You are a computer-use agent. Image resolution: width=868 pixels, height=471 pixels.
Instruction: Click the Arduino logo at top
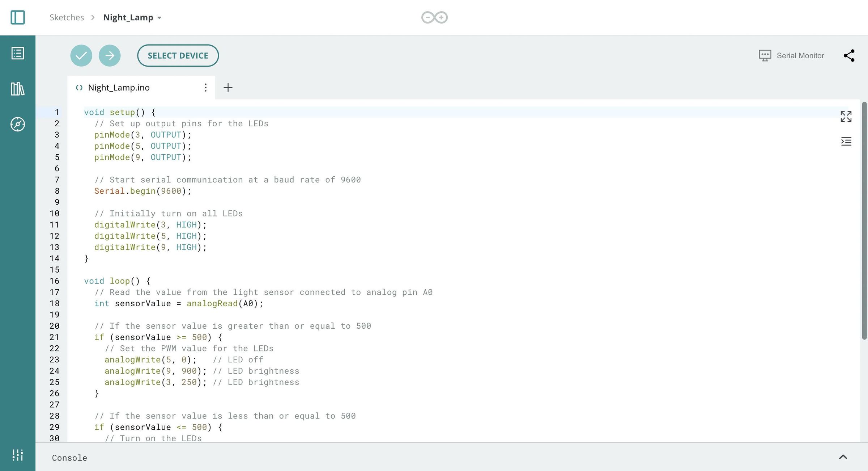click(x=434, y=17)
